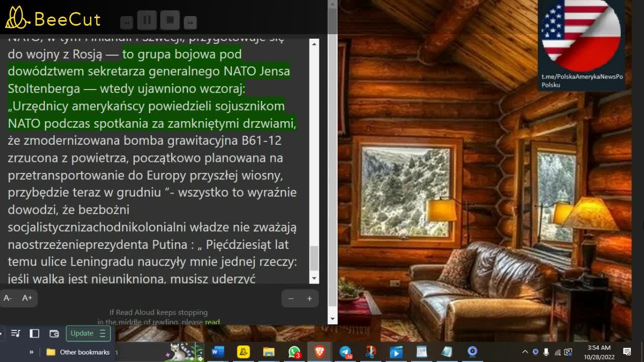The image size is (644, 362).
Task: Click the US-Poland flag channel logo
Action: coord(581,34)
